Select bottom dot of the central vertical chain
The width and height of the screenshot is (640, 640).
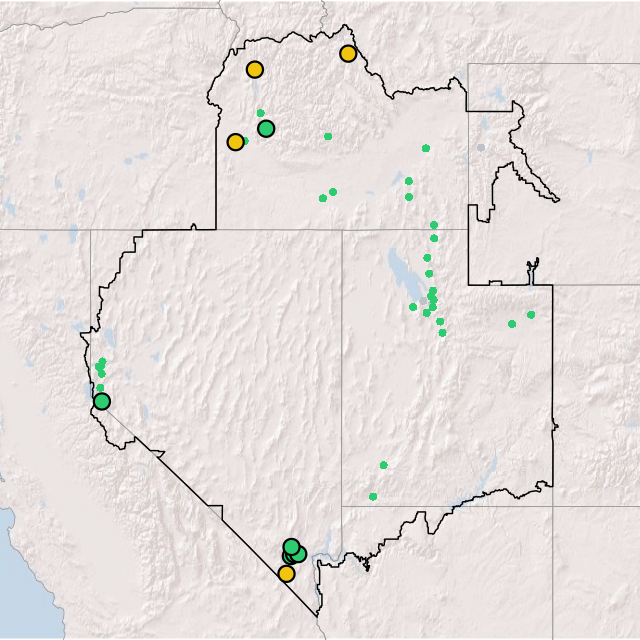click(x=442, y=333)
